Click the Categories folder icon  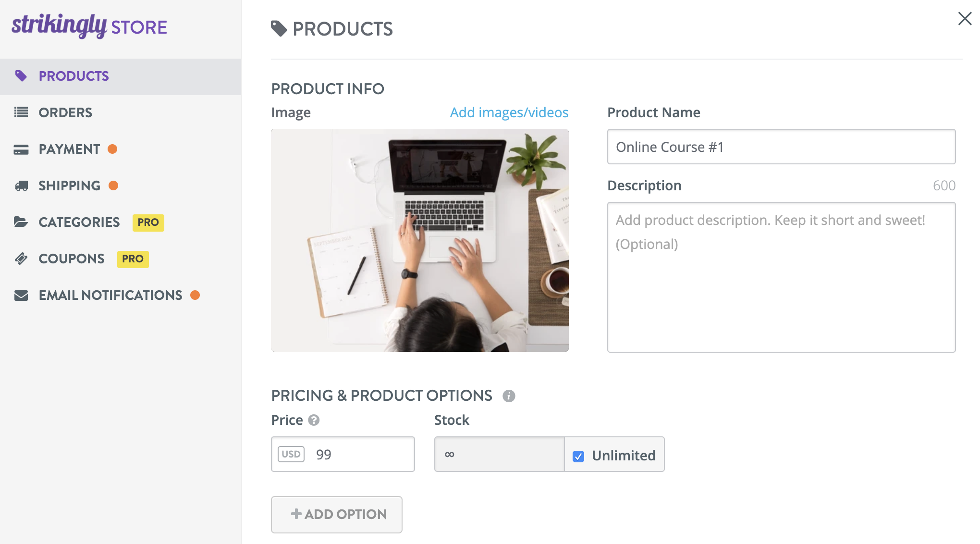tap(21, 222)
